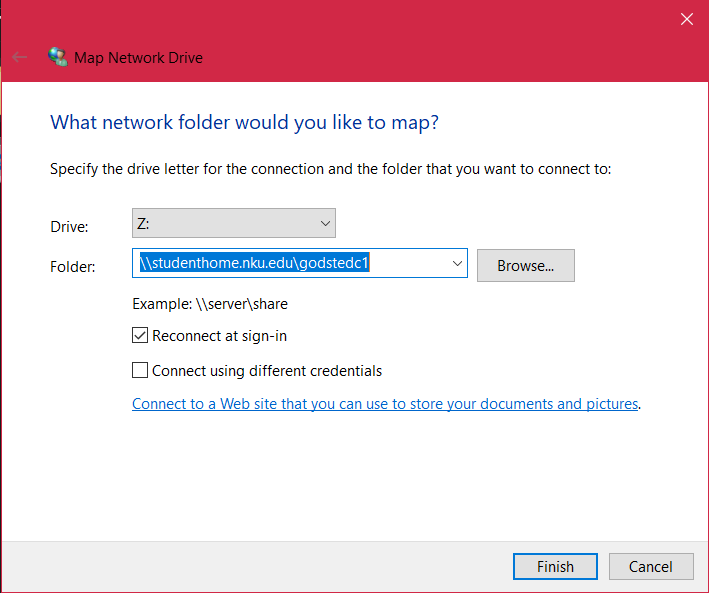Screen dimensions: 709x593
Task: Click the heading "What network folder would you like to map?"
Action: coord(245,123)
